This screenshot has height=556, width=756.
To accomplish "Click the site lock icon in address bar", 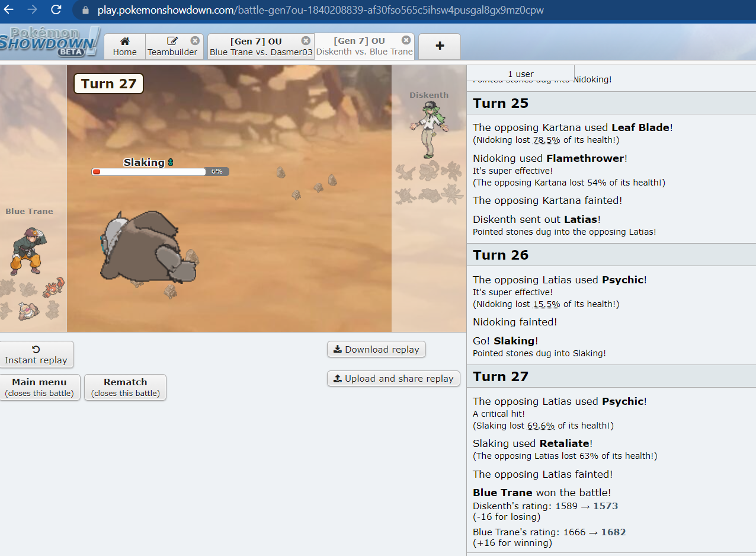I will [86, 10].
